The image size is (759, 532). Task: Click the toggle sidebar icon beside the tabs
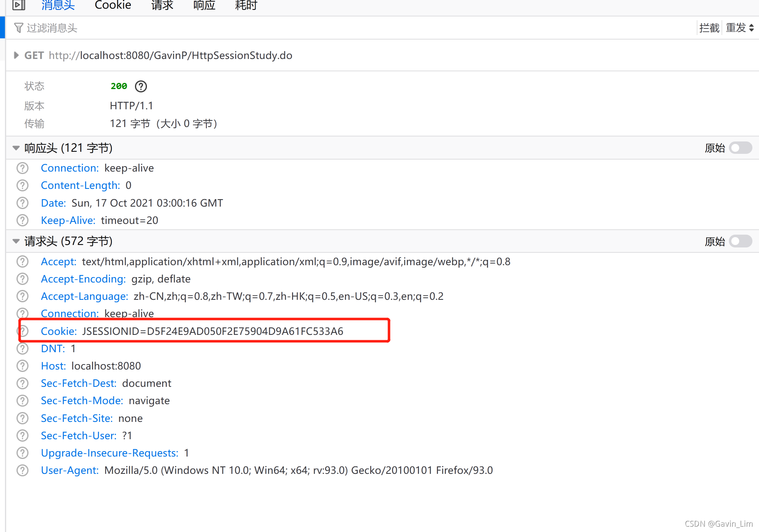[19, 5]
